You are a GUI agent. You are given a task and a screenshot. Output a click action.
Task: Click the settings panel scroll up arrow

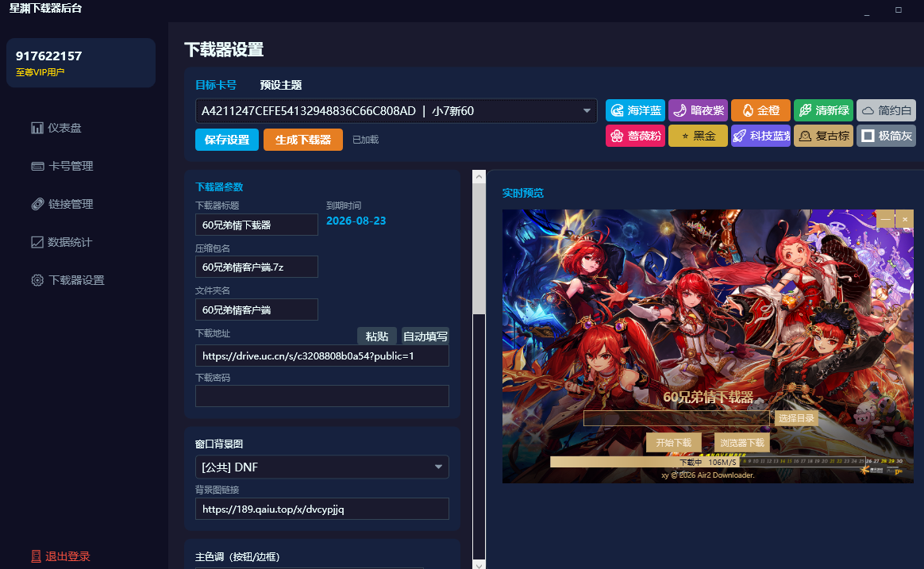(x=479, y=176)
